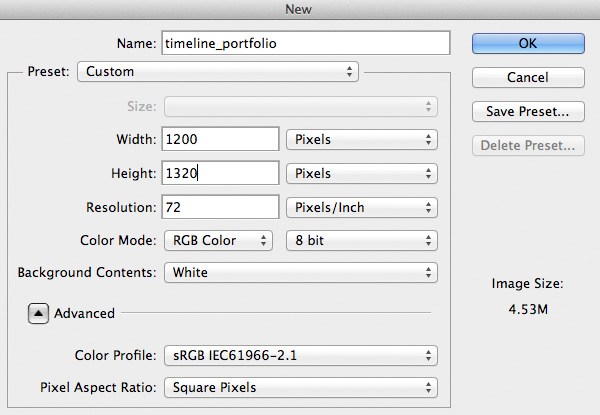600x415 pixels.
Task: Collapse the Advanced section disclosure triangle
Action: tap(38, 313)
